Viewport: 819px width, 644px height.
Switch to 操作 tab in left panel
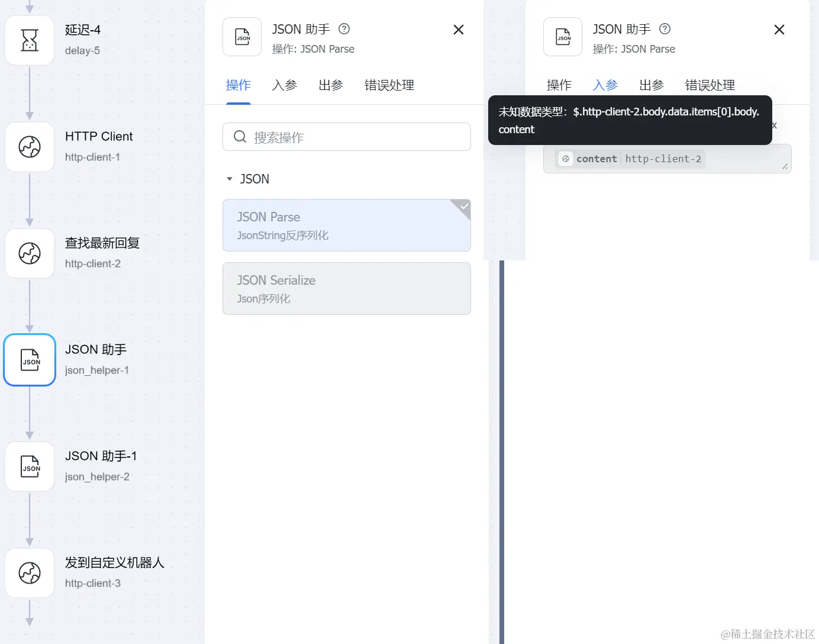[x=238, y=85]
